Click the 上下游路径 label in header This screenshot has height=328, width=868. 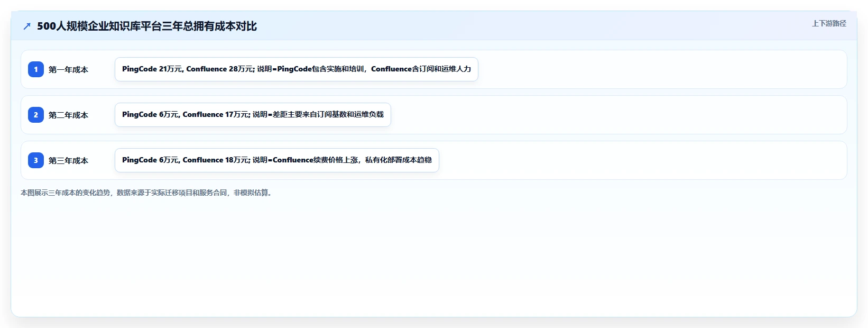tap(829, 23)
